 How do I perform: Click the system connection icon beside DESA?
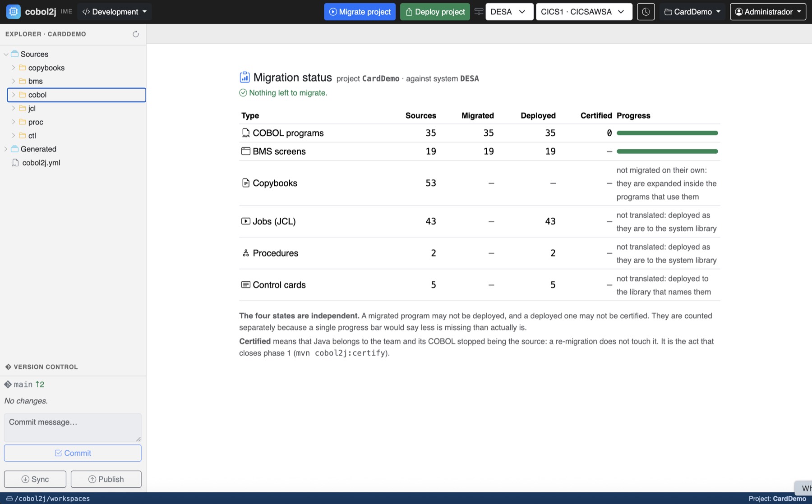coord(479,12)
